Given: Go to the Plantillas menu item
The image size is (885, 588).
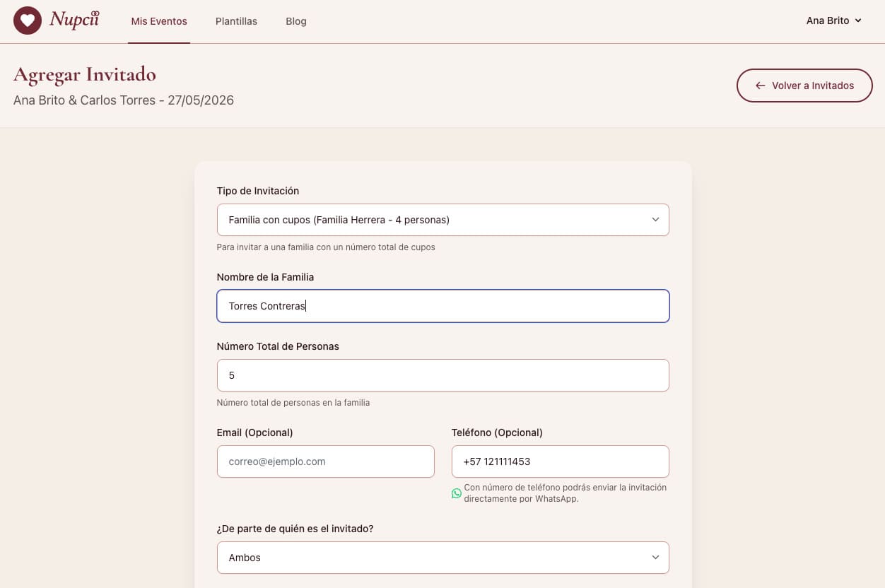Looking at the screenshot, I should 236,21.
